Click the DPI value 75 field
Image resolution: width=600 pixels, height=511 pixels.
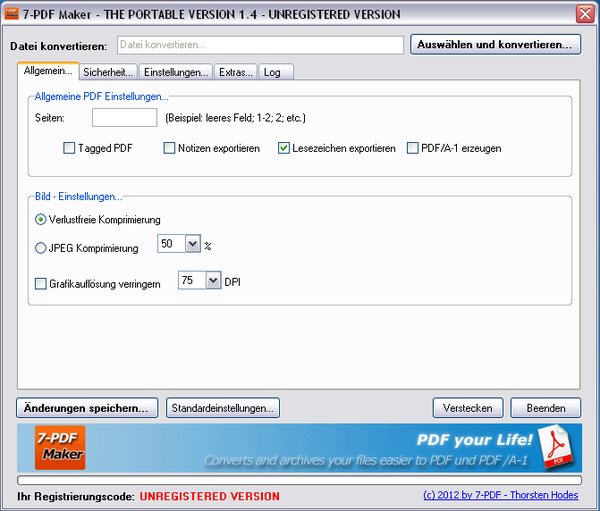click(192, 281)
